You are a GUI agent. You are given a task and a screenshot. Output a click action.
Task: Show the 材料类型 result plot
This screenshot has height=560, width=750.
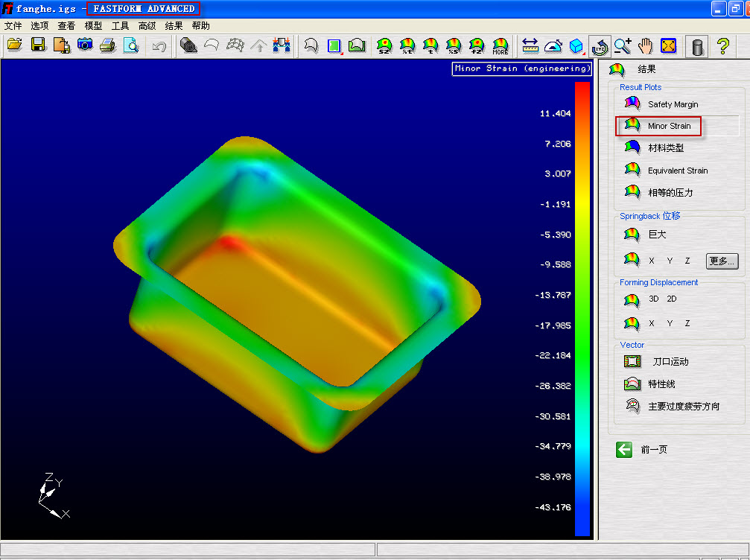655,147
